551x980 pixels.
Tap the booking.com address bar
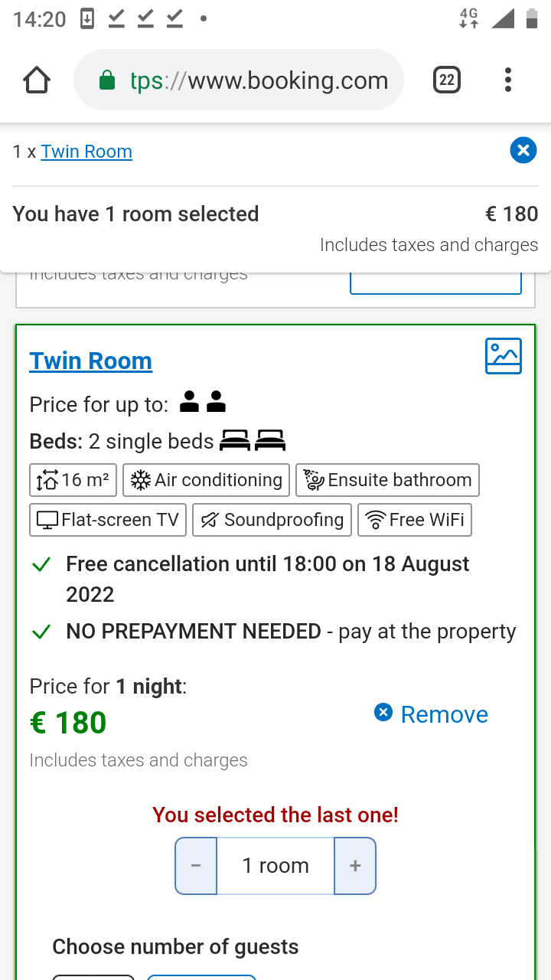point(239,80)
